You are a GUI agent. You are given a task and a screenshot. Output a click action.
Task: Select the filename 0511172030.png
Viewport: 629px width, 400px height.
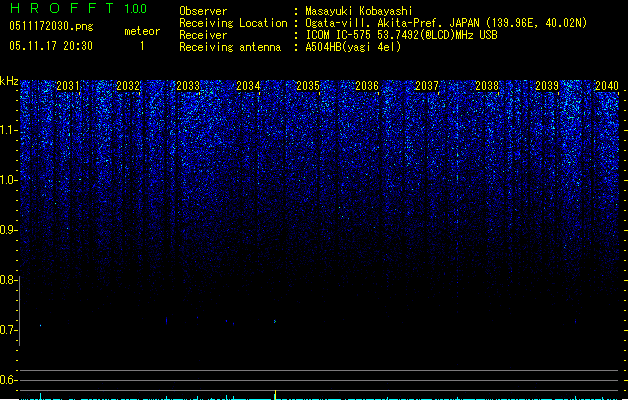tap(51, 26)
